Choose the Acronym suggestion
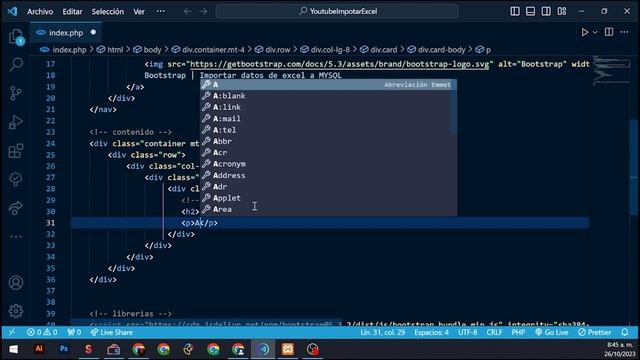 (x=328, y=164)
